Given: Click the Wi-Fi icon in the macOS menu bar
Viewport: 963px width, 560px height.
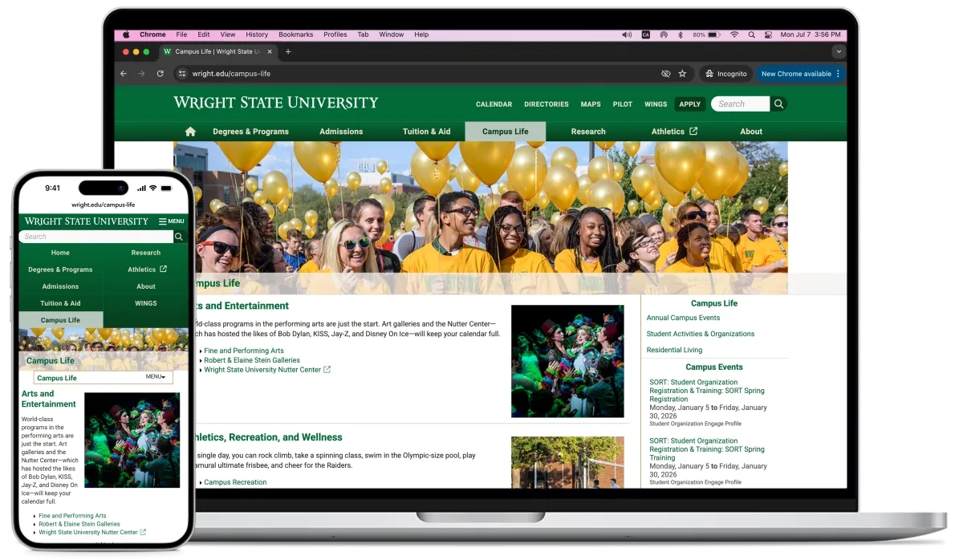Looking at the screenshot, I should 734,34.
